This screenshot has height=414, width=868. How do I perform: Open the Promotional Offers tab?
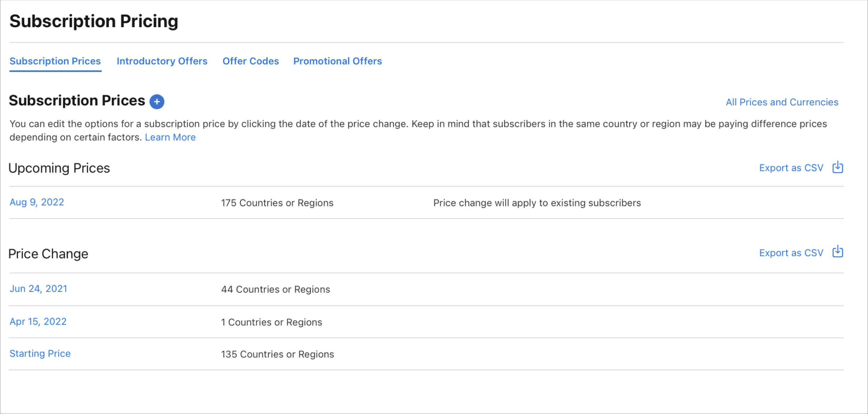point(337,61)
